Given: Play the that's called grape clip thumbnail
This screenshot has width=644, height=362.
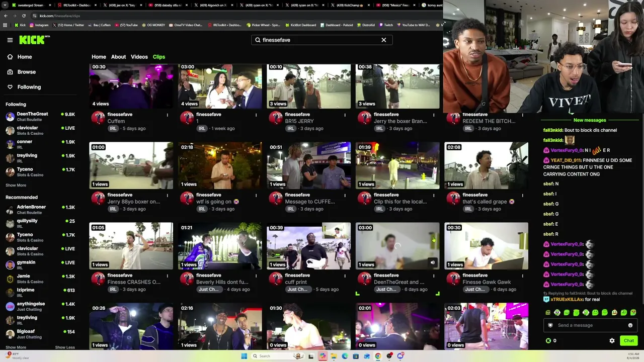Looking at the screenshot, I should tap(487, 165).
